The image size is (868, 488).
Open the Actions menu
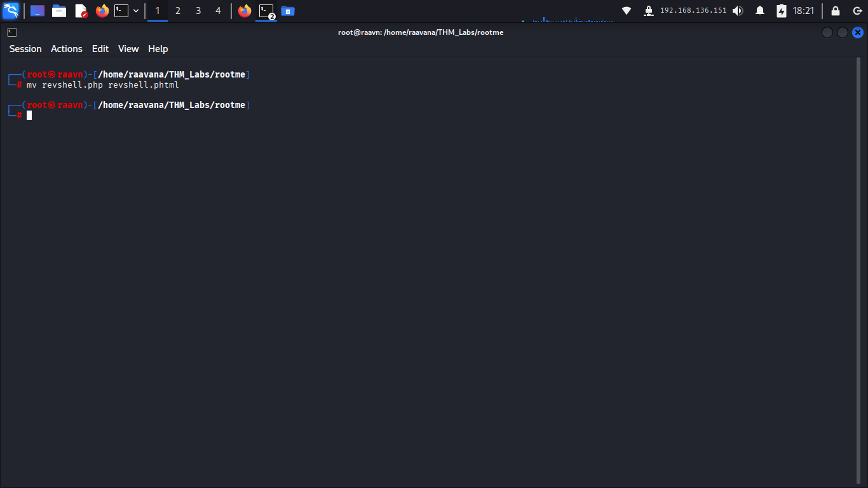(67, 49)
